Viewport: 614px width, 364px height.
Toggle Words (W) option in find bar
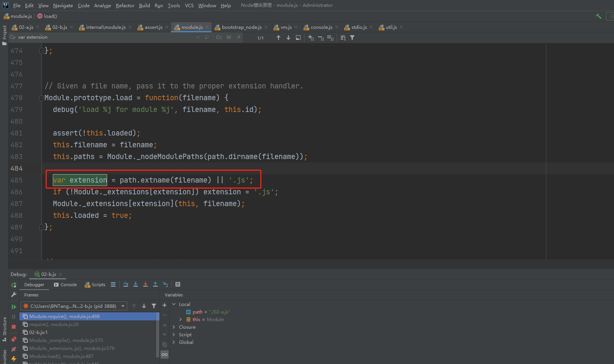point(229,37)
